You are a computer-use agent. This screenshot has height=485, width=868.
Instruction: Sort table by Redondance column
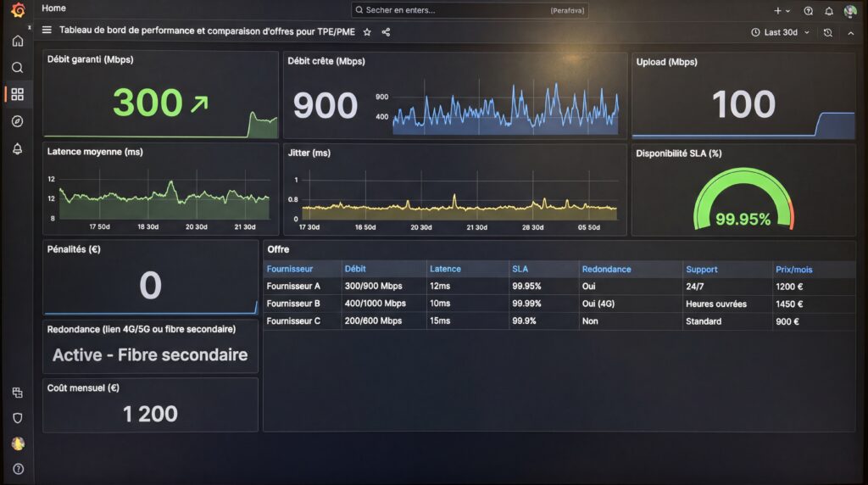[x=606, y=270]
